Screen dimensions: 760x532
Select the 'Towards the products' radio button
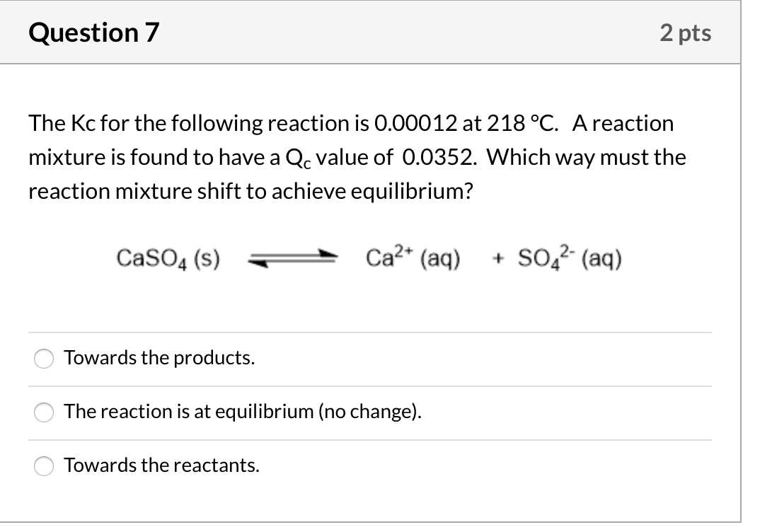point(43,359)
